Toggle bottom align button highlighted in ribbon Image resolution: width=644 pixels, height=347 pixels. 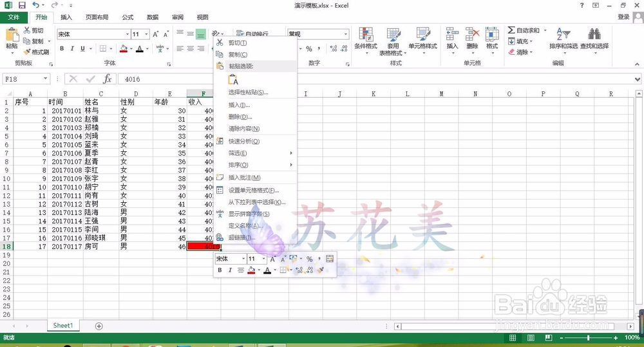tap(200, 34)
